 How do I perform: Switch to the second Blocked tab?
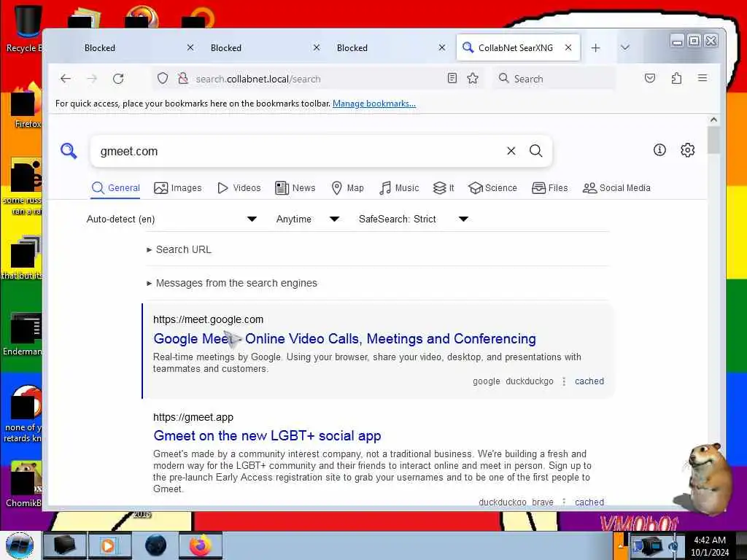click(x=262, y=47)
